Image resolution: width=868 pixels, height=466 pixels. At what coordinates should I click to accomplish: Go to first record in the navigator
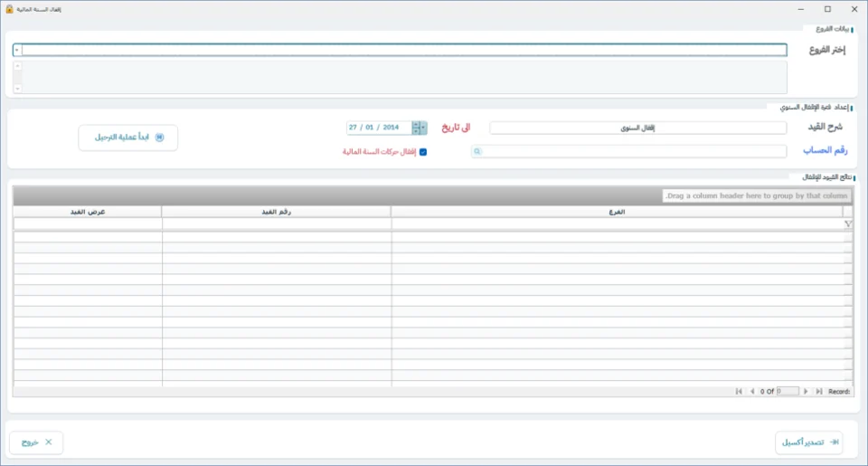pos(739,391)
